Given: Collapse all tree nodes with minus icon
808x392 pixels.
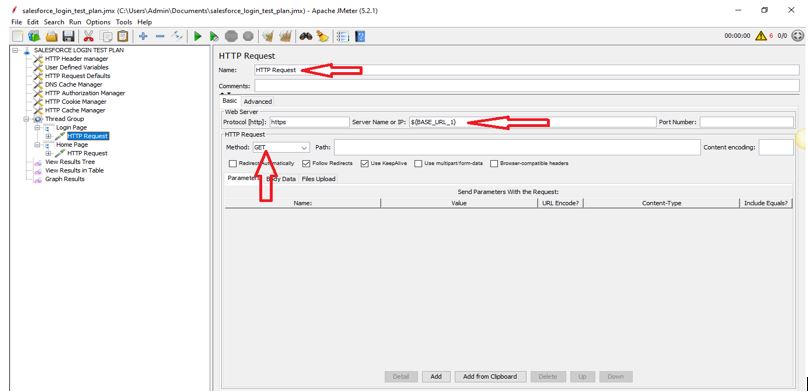Looking at the screenshot, I should (x=160, y=36).
